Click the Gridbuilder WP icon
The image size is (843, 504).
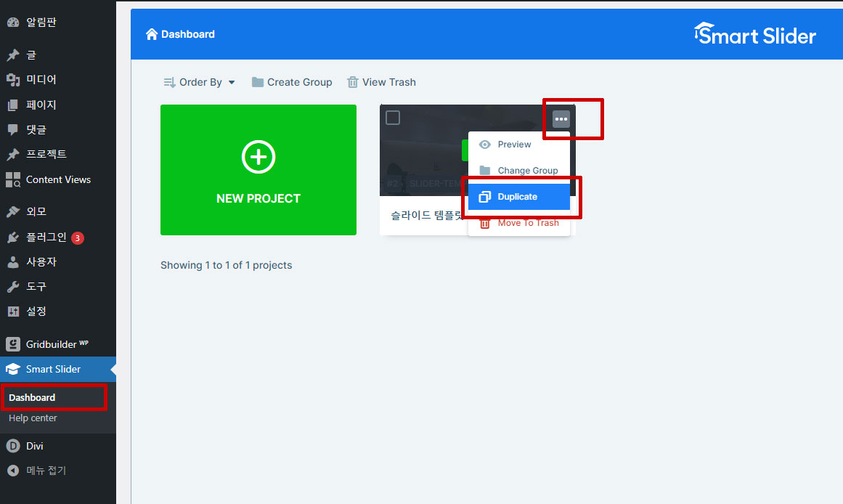coord(13,344)
